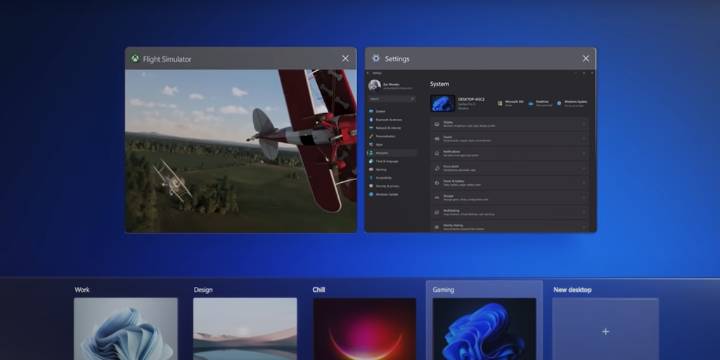
Task: Open the Display row in System settings
Action: pos(510,124)
